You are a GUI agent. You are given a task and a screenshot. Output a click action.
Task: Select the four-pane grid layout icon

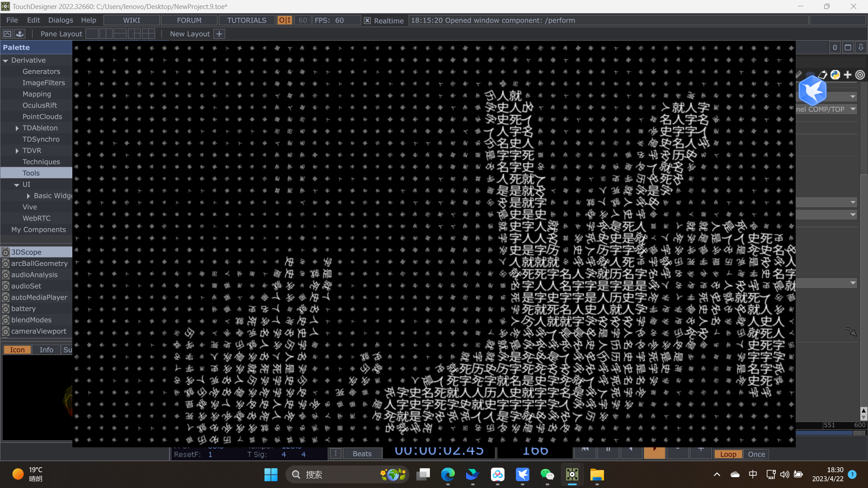pos(148,34)
